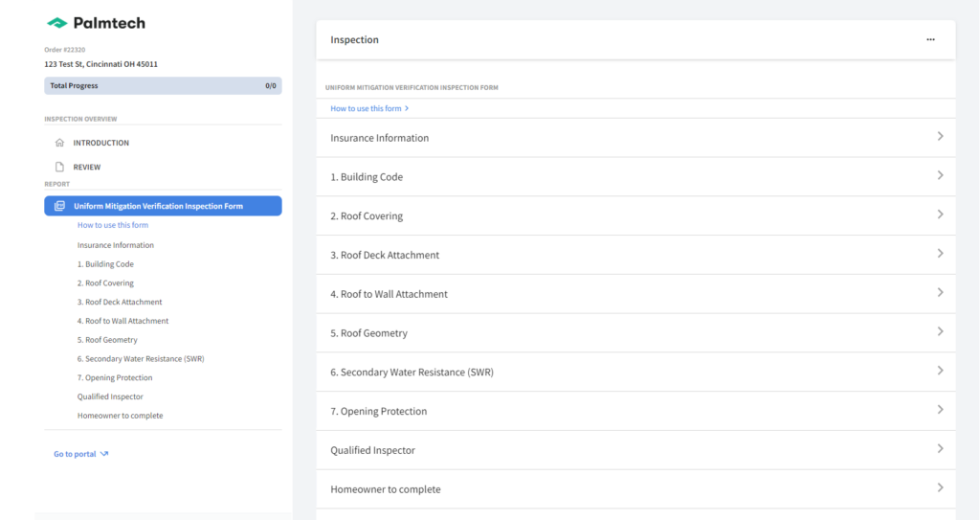980x520 pixels.
Task: Expand the Homeowner to complete chevron
Action: [x=940, y=487]
